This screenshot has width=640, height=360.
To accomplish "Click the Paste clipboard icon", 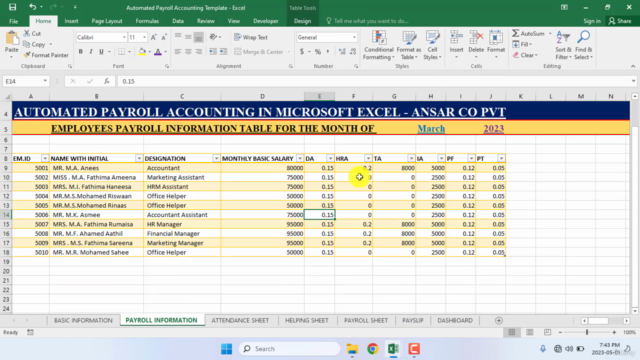I will click(x=11, y=39).
